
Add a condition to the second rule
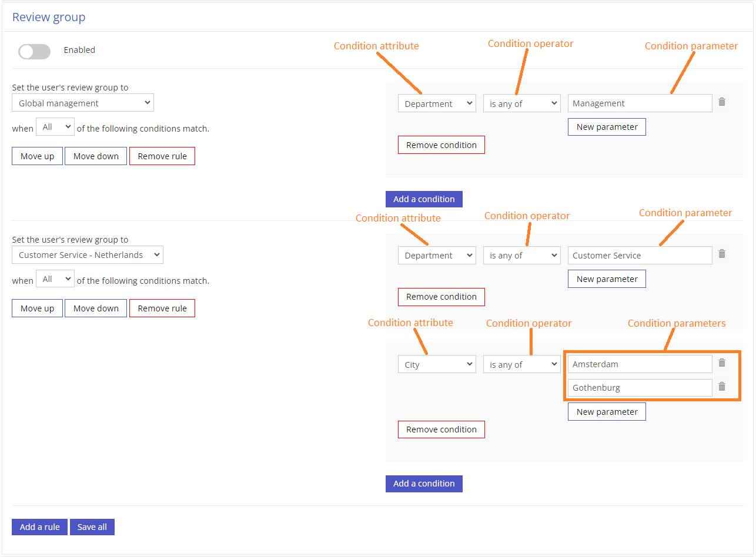(424, 484)
